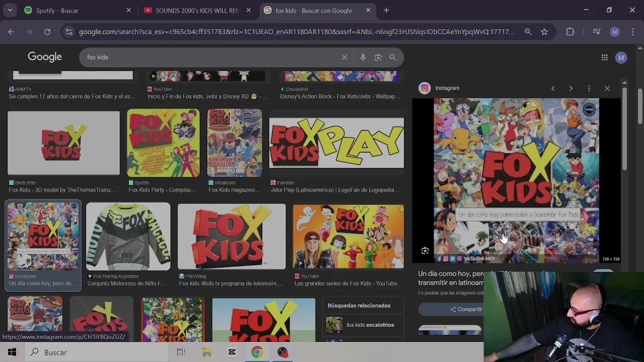This screenshot has width=644, height=362.
Task: Open the large Fox Kids preview image
Action: 516,180
